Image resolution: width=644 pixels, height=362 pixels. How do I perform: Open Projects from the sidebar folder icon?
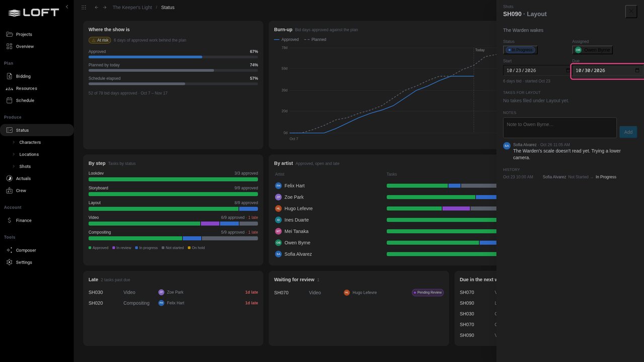coord(9,34)
